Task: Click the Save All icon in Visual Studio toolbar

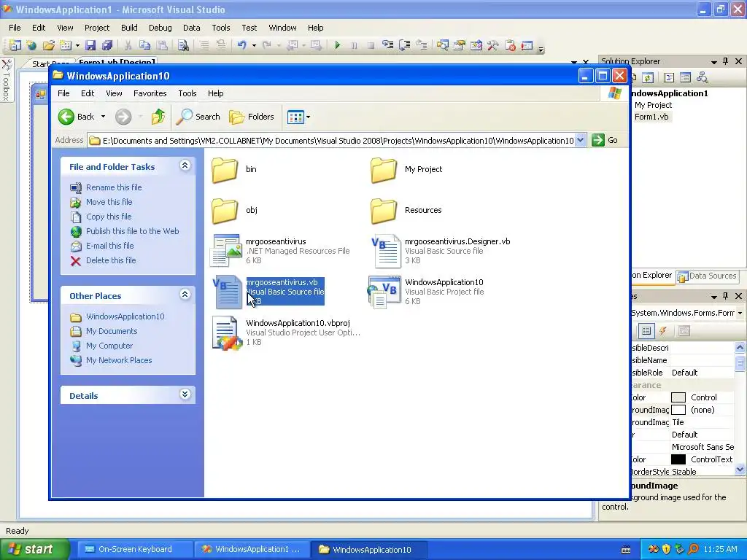Action: pyautogui.click(x=107, y=45)
